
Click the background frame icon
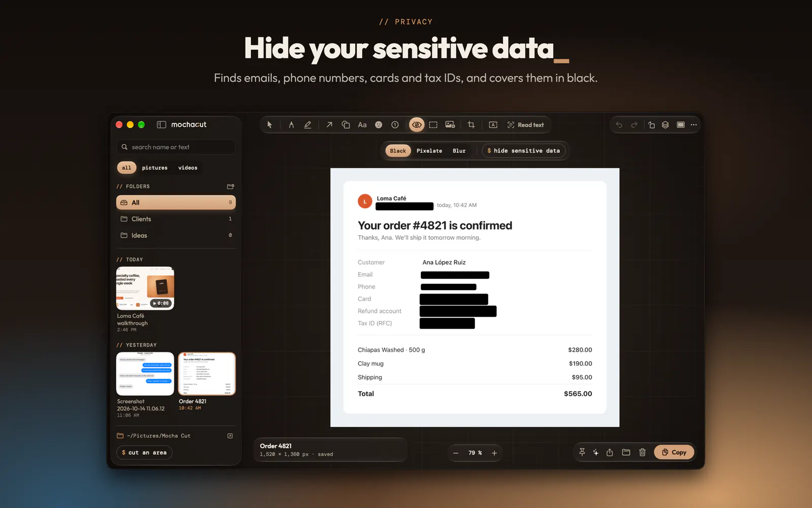pos(681,125)
